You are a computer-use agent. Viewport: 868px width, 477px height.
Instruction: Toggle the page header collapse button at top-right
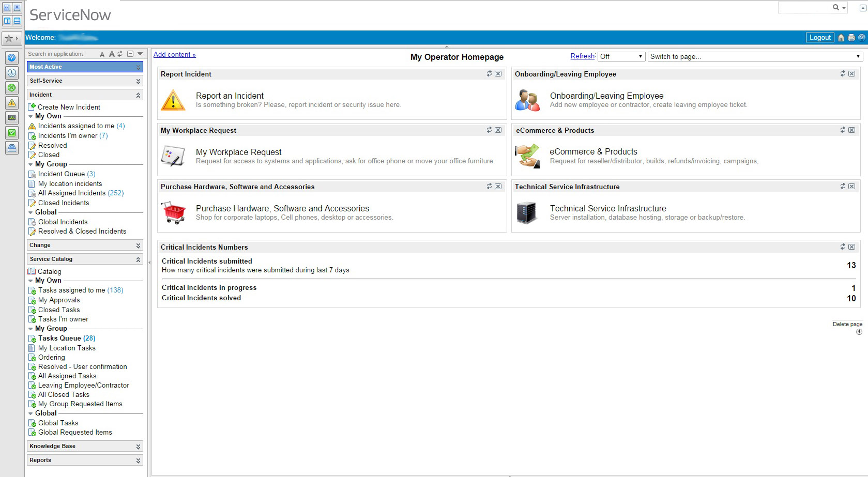tap(863, 8)
